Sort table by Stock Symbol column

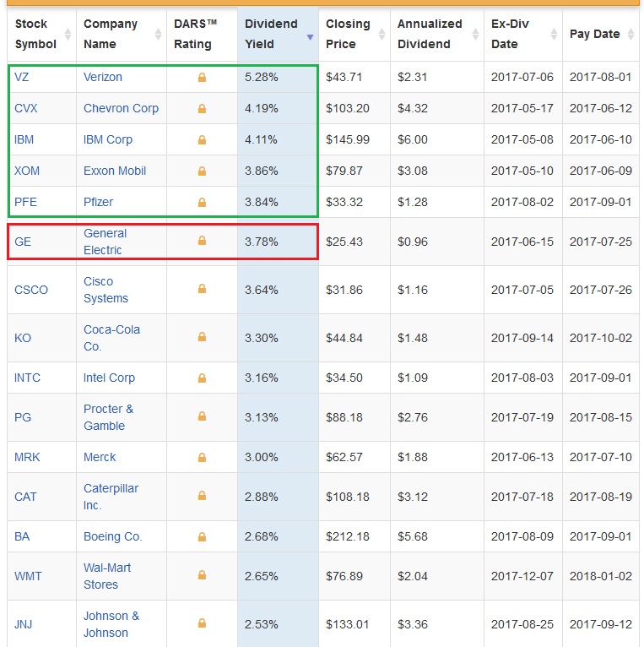[x=36, y=34]
